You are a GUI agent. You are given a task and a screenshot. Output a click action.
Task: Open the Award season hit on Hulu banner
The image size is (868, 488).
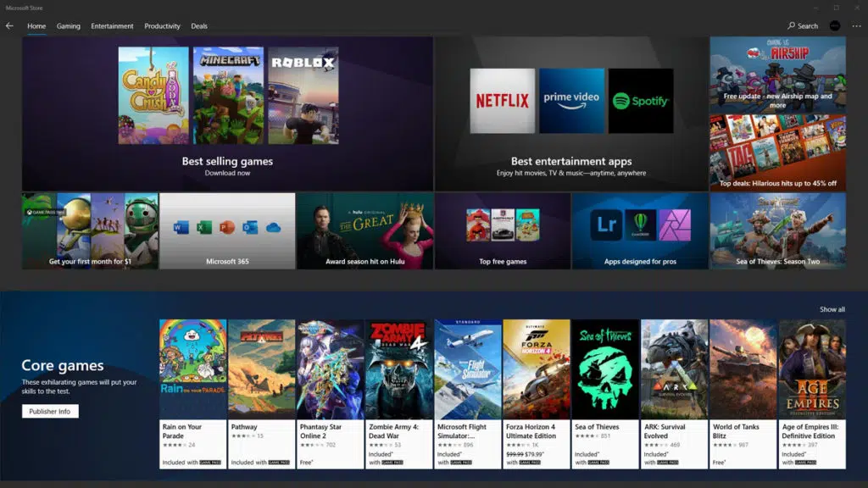364,230
